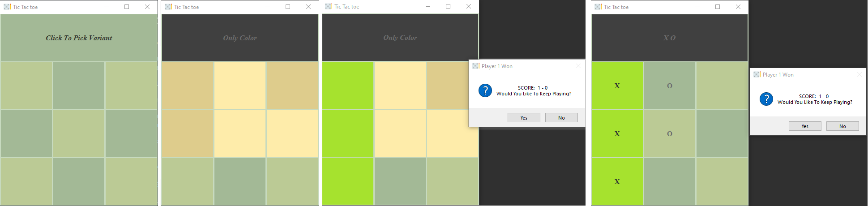This screenshot has width=868, height=206.
Task: Maximize the X O game window
Action: coord(718,7)
